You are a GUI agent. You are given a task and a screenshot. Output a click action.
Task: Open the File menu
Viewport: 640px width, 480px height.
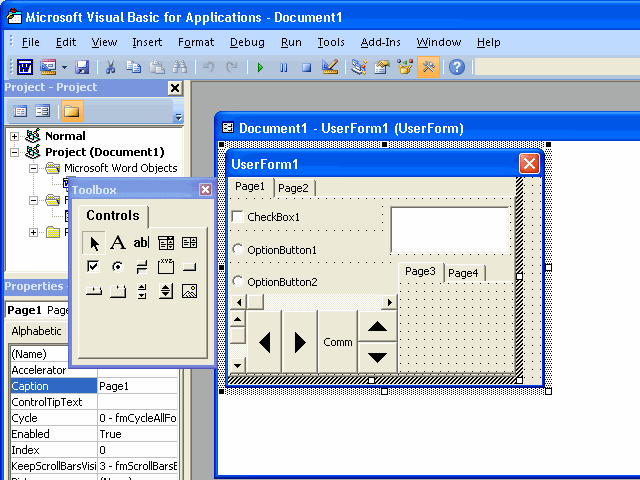pos(31,42)
